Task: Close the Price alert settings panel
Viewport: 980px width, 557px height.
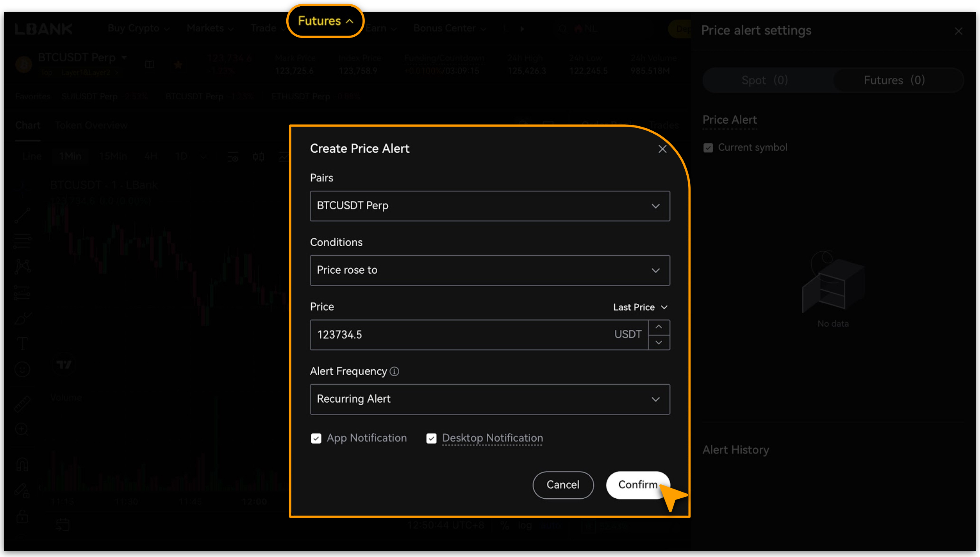Action: coord(958,31)
